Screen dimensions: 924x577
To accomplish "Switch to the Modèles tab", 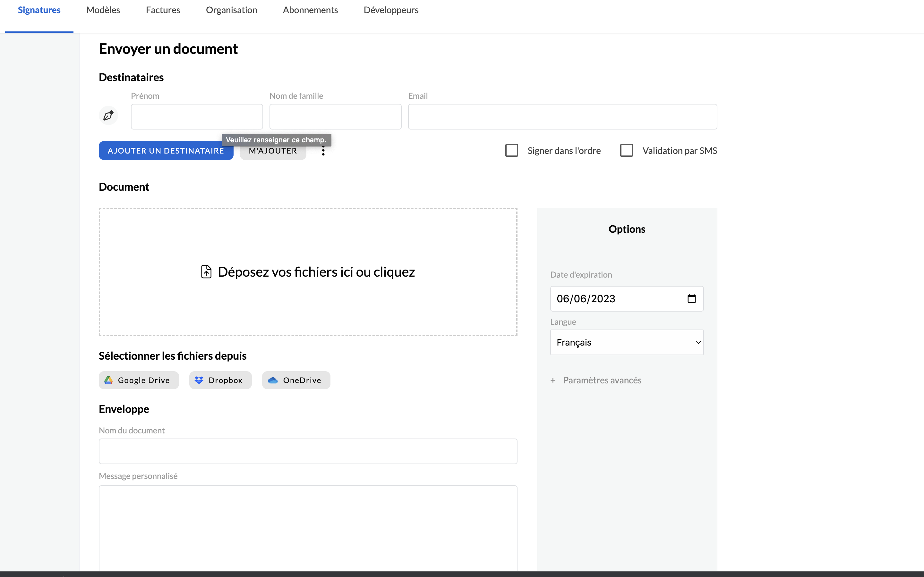I will tap(103, 10).
